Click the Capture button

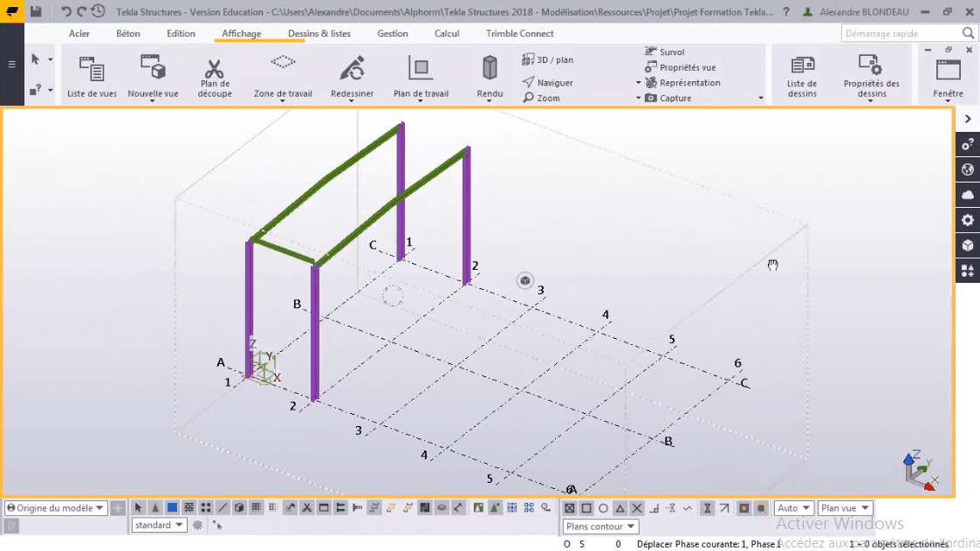[668, 98]
